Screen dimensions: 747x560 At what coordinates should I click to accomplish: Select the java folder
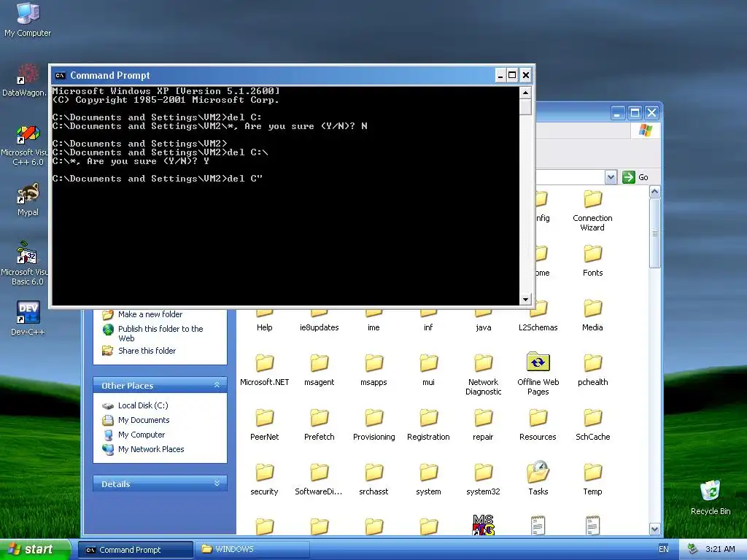[x=483, y=321]
